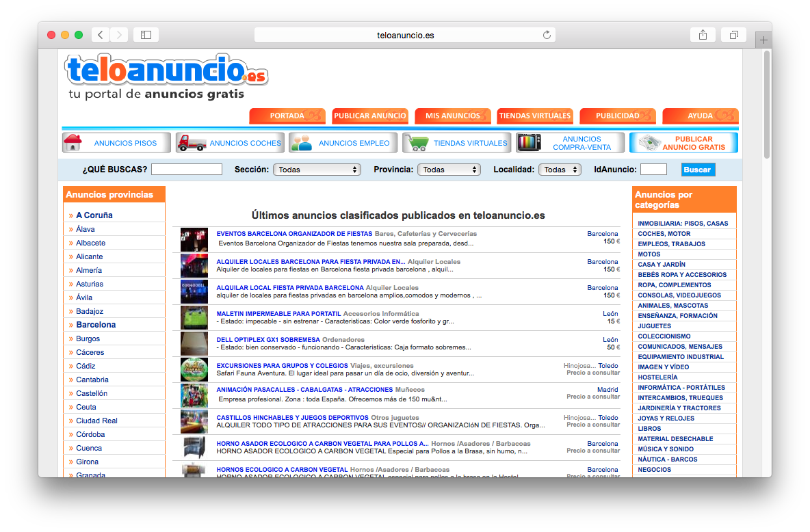Click the Safari forward arrow
The image size is (810, 532).
coord(119,35)
